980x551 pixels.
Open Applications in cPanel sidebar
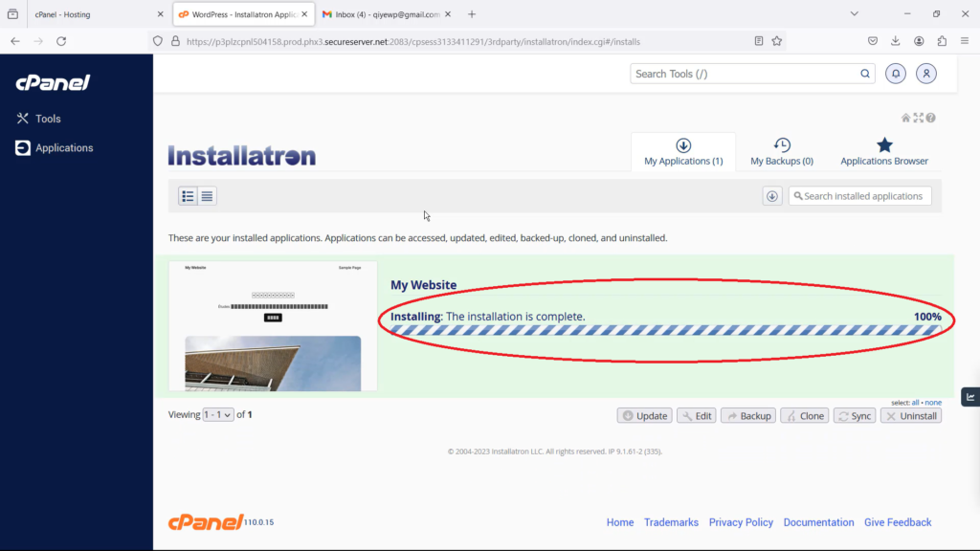55,148
